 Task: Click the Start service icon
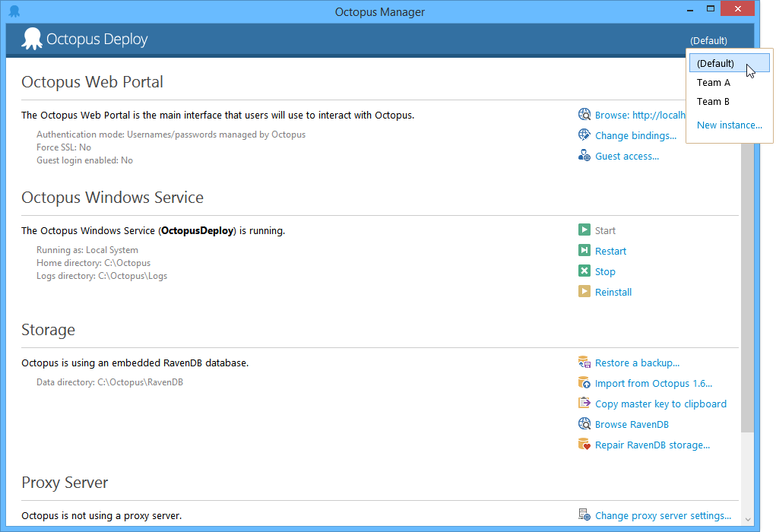(x=584, y=230)
